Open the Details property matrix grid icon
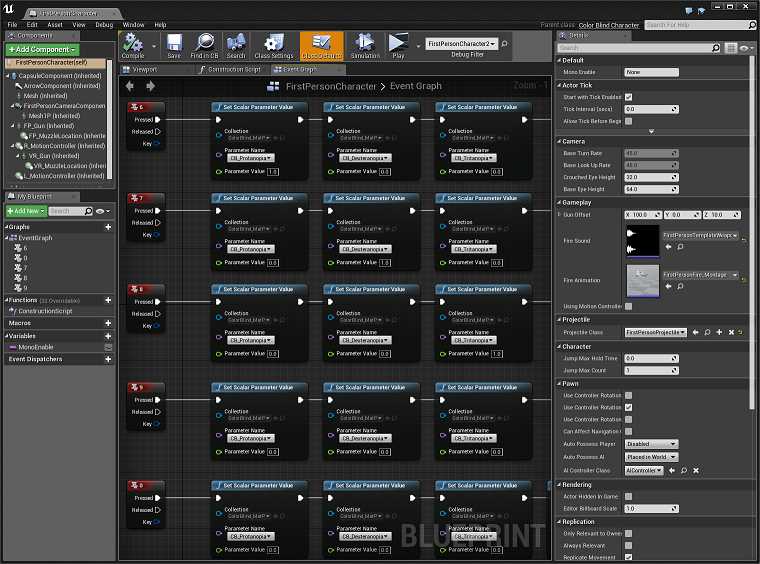This screenshot has width=760, height=564. coord(730,48)
